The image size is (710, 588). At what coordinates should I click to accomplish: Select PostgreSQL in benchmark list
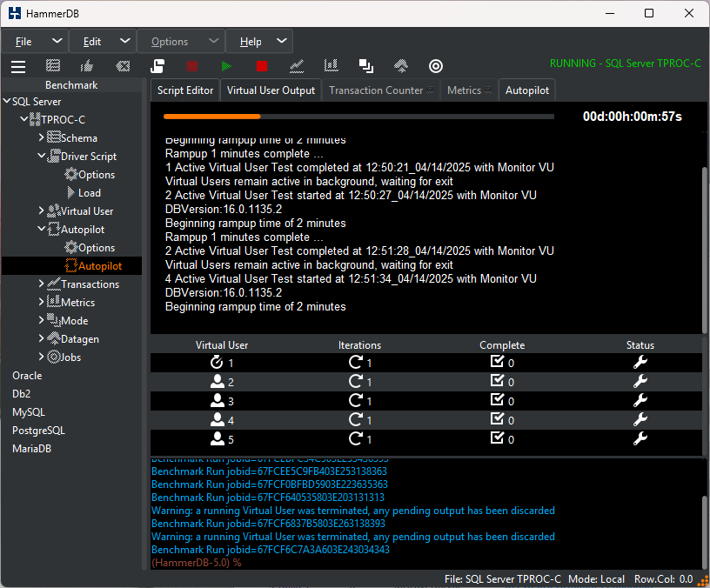[38, 431]
